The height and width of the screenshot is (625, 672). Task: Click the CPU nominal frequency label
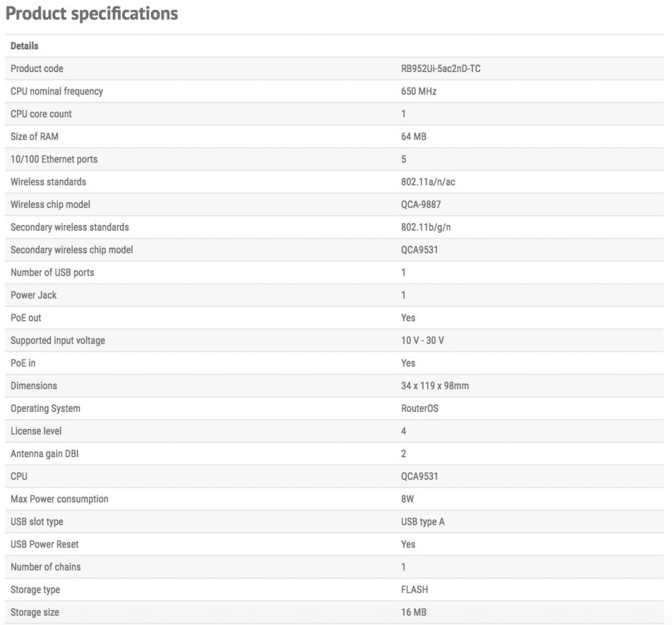pyautogui.click(x=56, y=91)
